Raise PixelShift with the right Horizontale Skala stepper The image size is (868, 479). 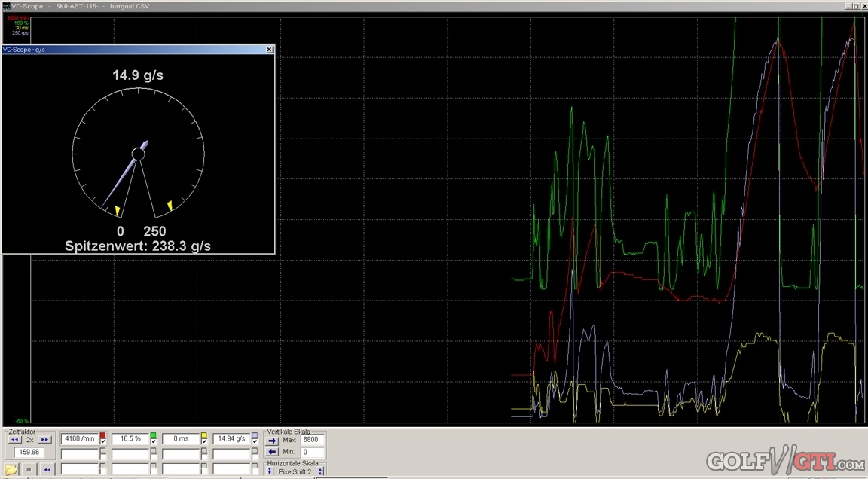coord(320,471)
